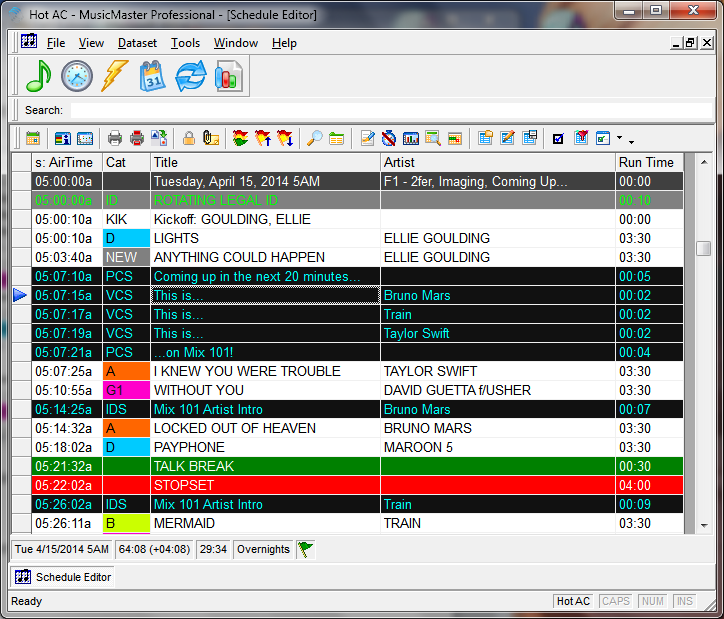This screenshot has height=619, width=724.
Task: Click the green folder list icon
Action: 337,138
